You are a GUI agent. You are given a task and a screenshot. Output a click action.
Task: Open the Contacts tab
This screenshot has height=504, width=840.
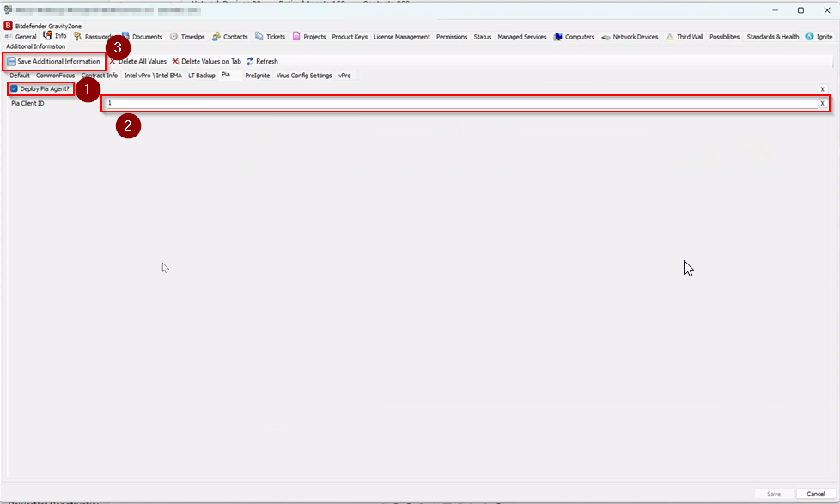(x=230, y=37)
